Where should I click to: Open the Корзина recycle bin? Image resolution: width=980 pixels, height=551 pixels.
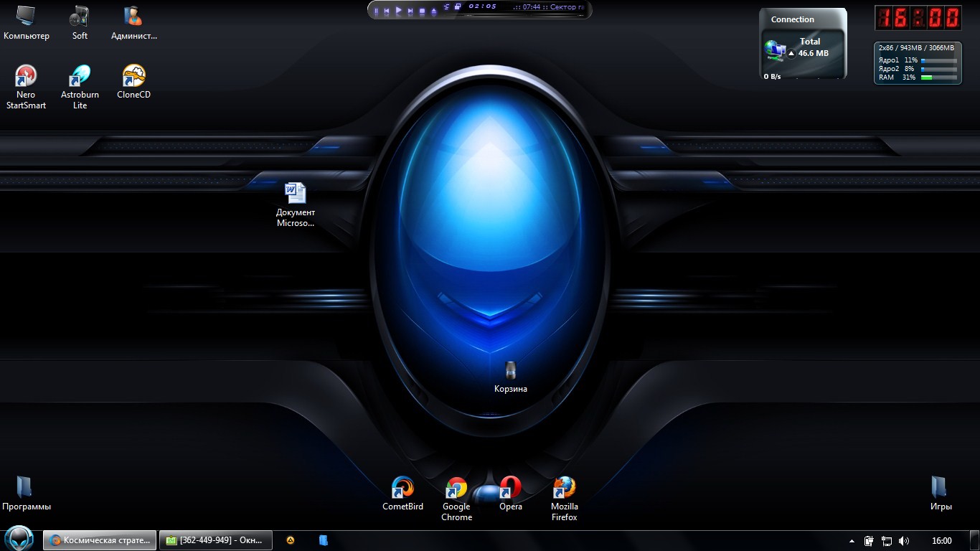pos(511,377)
